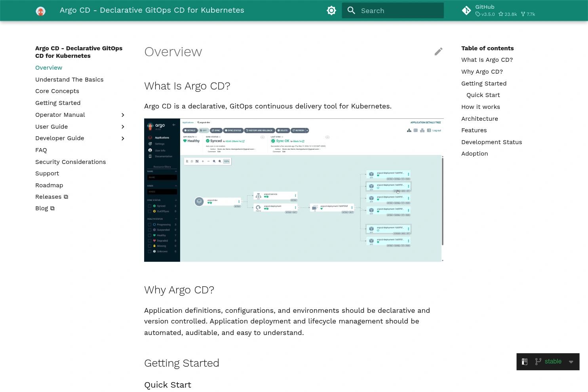588x392 pixels.
Task: Jump to Architecture in table of contents
Action: pos(480,119)
